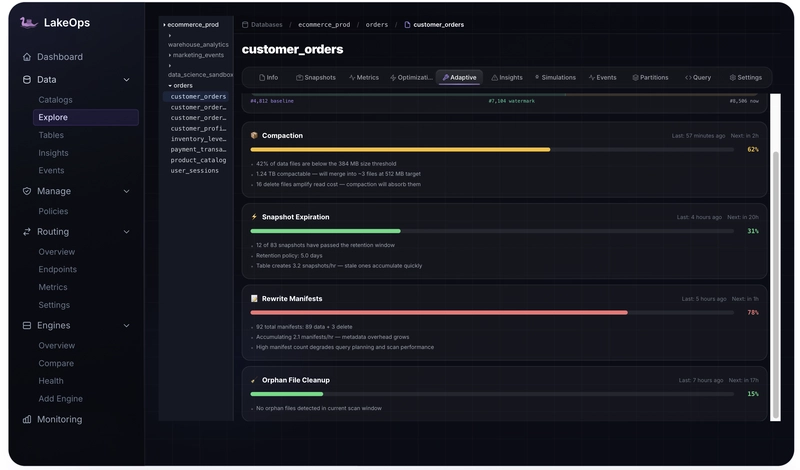Collapse the Routing section chevron
This screenshot has height=470, width=800.
[127, 232]
